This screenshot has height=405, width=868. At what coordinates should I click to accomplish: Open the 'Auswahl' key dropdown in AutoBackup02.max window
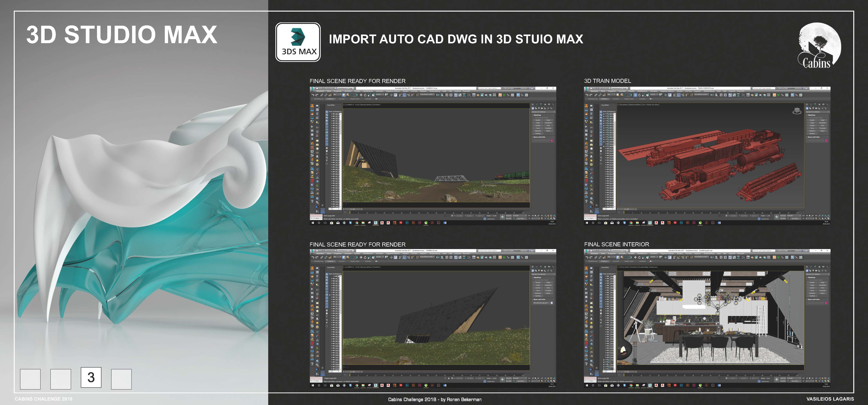click(795, 378)
